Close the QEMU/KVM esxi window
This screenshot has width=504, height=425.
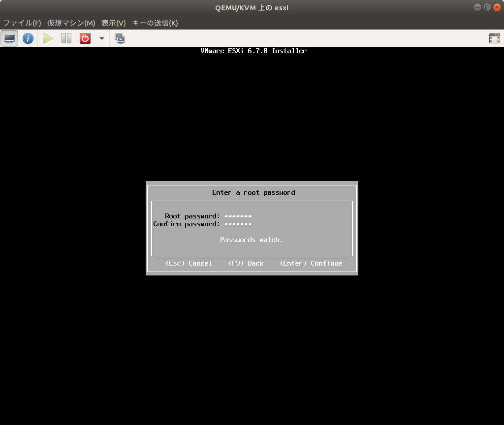pyautogui.click(x=497, y=7)
